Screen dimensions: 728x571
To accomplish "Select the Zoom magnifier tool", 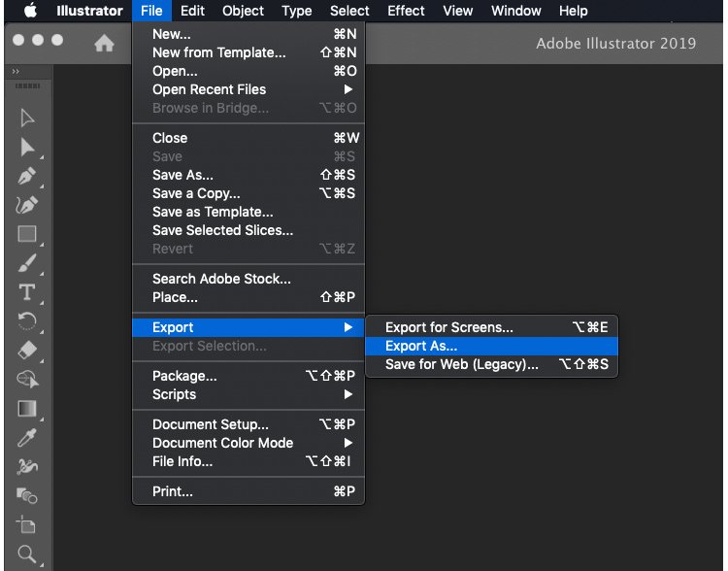I will pyautogui.click(x=26, y=554).
